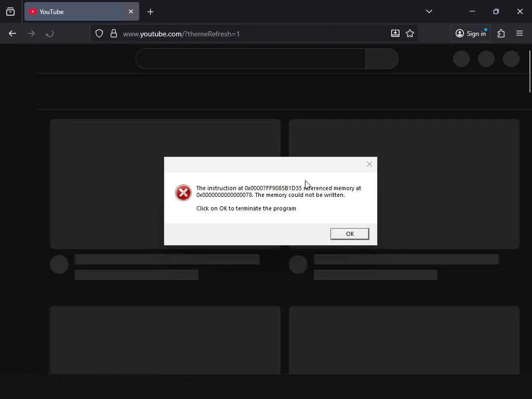Image resolution: width=532 pixels, height=399 pixels.
Task: Open Firefox View icon in the tab strip
Action: [x=10, y=11]
